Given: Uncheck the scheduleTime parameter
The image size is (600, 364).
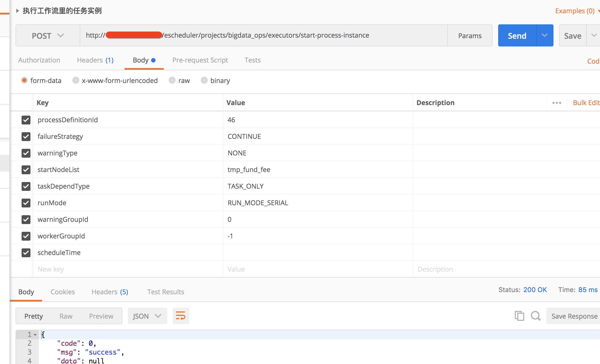Looking at the screenshot, I should [x=26, y=253].
